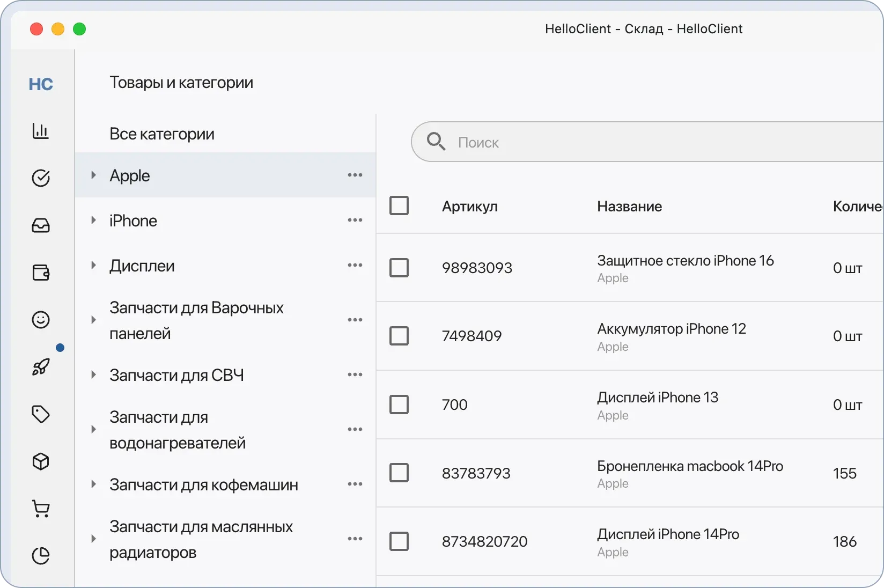
Task: Tick the checkbox for article 7498409
Action: 400,336
